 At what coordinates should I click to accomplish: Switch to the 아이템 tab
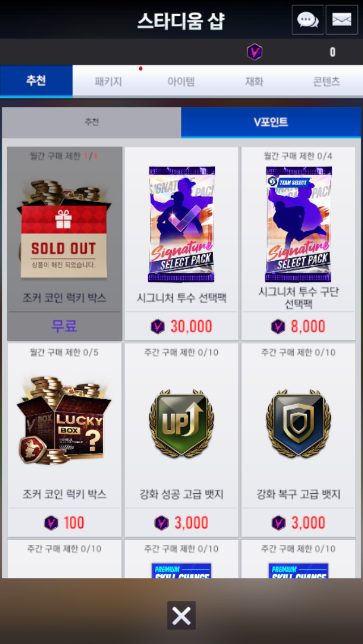pyautogui.click(x=181, y=81)
